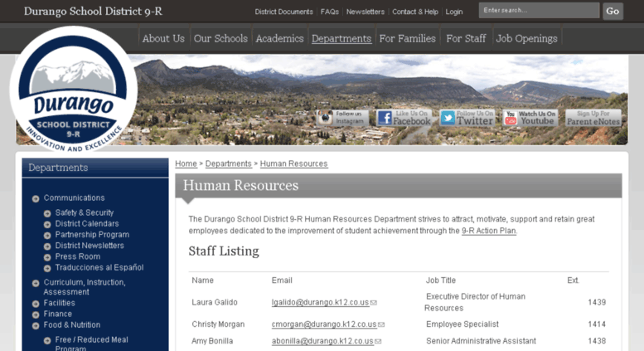Email cmorgan@durango.k12.co.us
The height and width of the screenshot is (351, 644).
[324, 324]
